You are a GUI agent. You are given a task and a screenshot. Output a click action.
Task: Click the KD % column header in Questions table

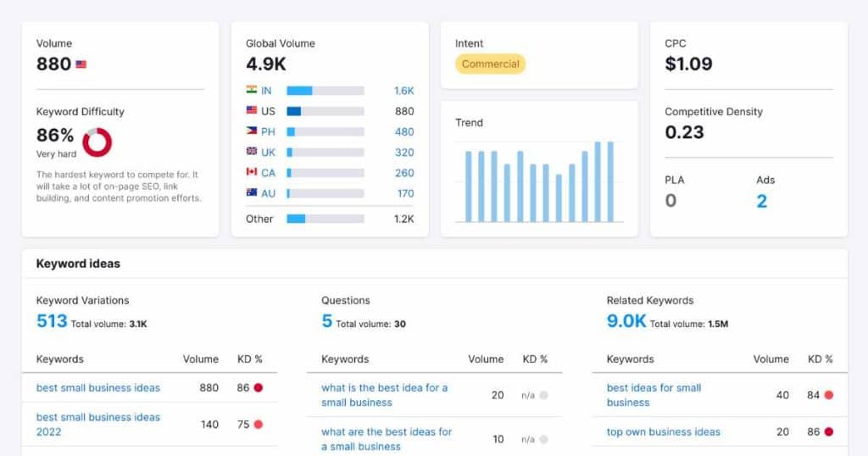pos(535,359)
